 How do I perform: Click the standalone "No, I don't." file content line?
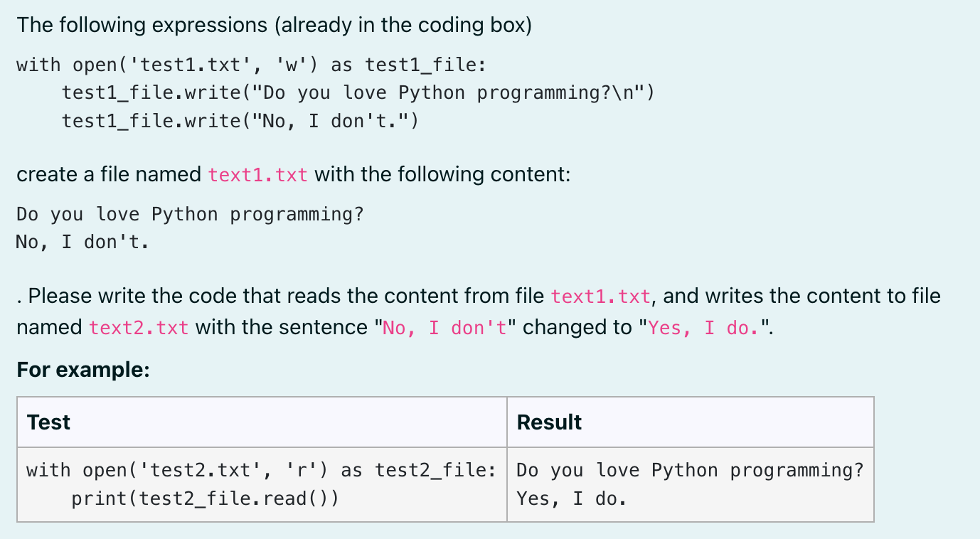tap(82, 242)
